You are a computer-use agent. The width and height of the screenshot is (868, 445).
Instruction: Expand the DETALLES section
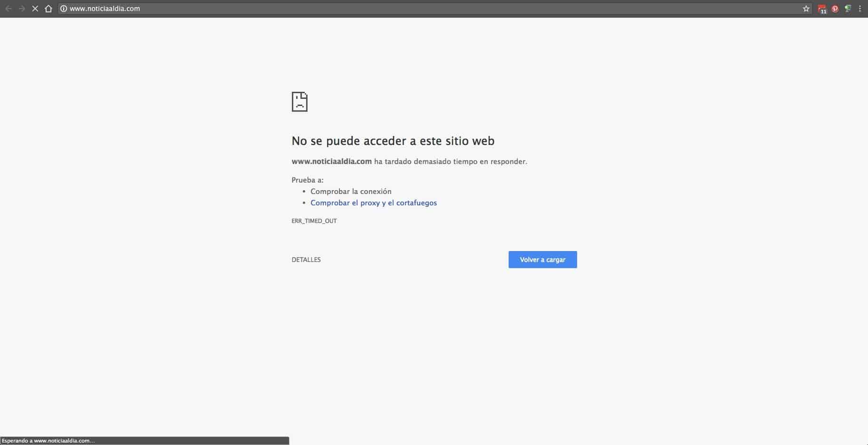[x=306, y=260]
